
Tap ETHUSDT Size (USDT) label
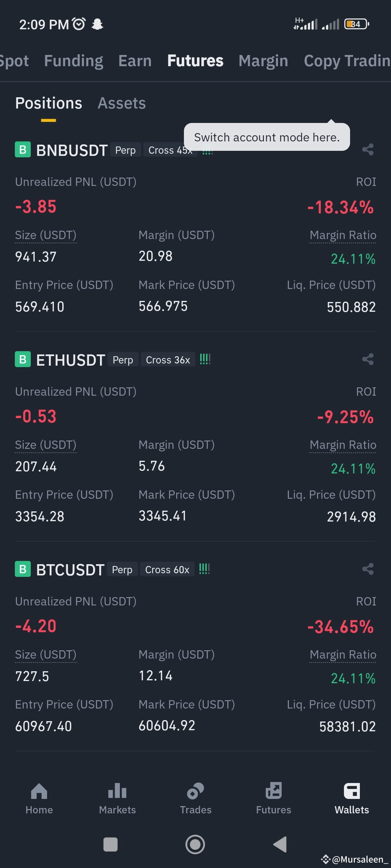pos(46,445)
